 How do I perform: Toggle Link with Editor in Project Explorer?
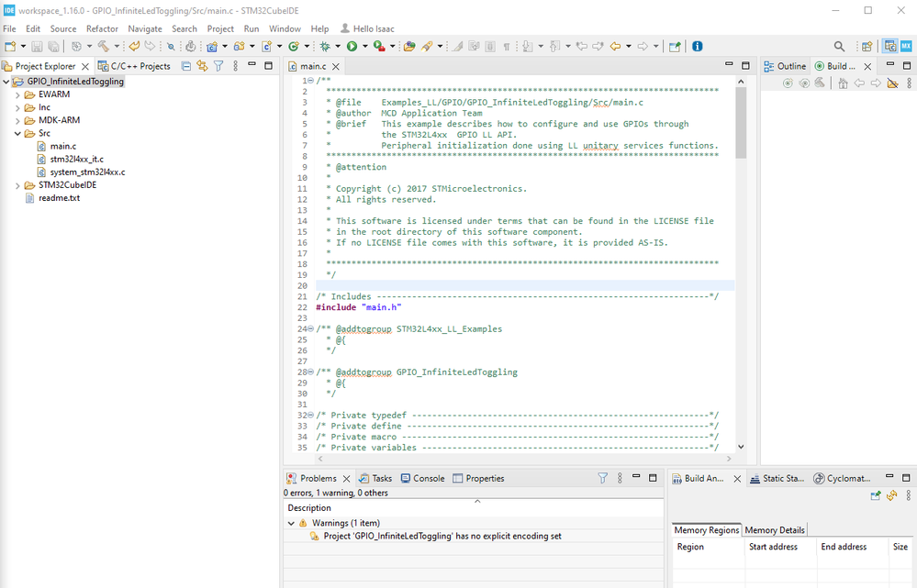click(x=203, y=66)
